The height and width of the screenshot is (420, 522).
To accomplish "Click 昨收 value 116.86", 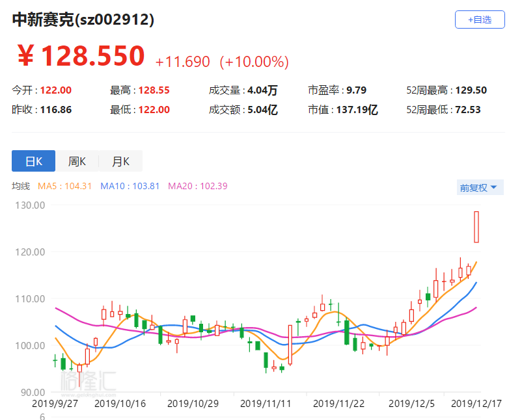I will [55, 110].
